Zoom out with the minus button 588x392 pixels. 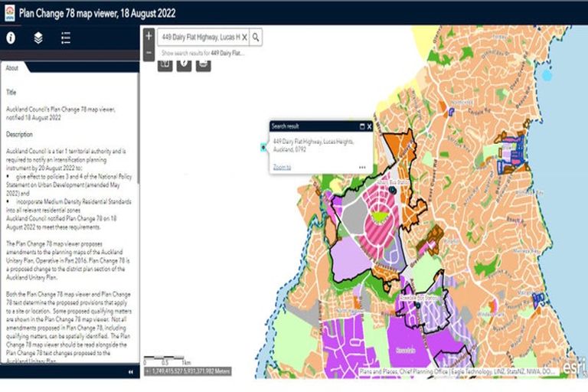pos(149,53)
